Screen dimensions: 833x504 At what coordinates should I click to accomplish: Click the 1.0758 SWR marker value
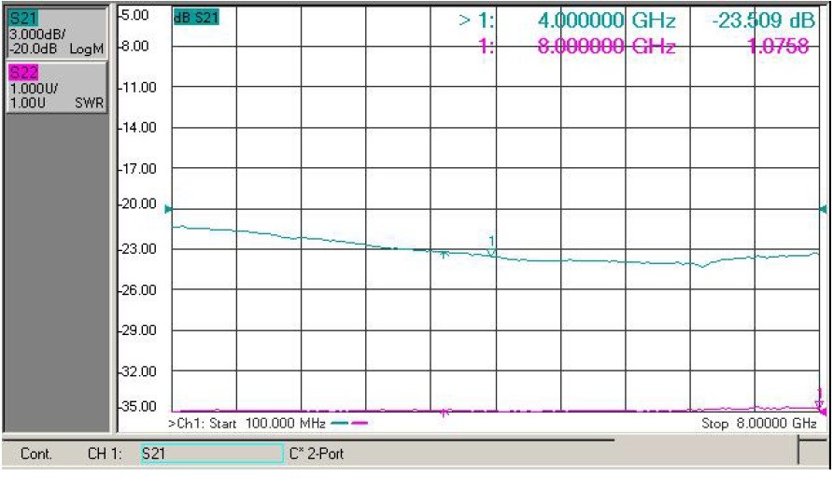tap(778, 47)
